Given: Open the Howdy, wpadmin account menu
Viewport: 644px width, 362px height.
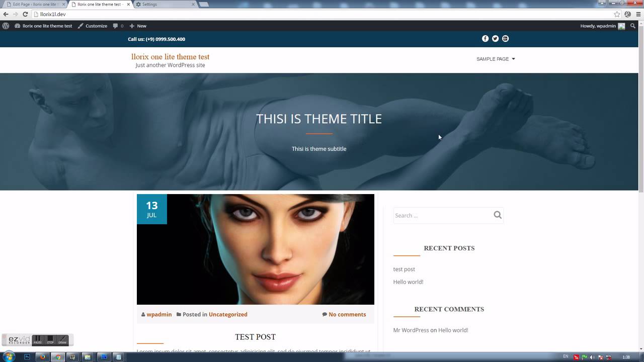Looking at the screenshot, I should point(602,26).
